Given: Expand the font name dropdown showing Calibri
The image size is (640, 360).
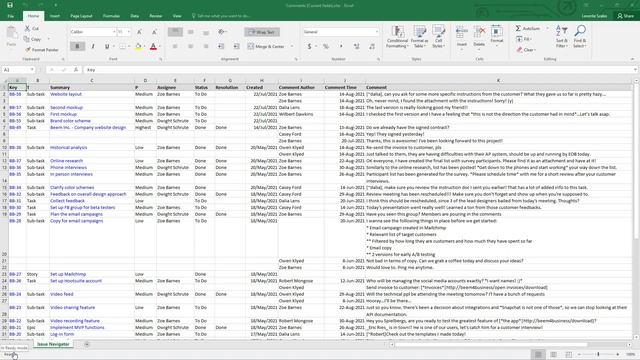Looking at the screenshot, I should coord(114,32).
